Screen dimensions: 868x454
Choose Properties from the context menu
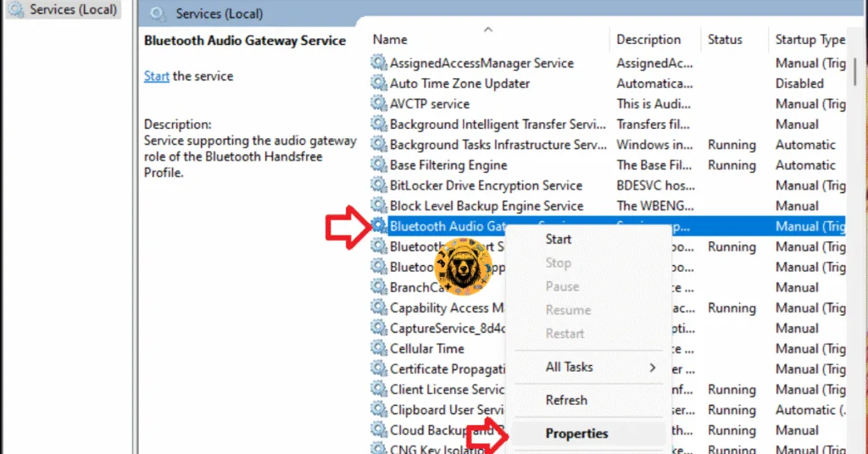[x=576, y=433]
